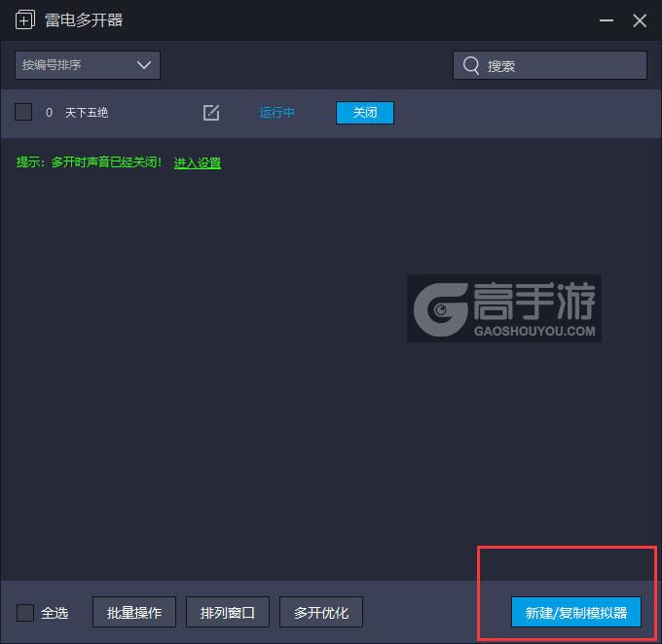Screen dimensions: 662x644
Task: Click the rename edit icon for 天下五绝
Action: click(x=211, y=113)
